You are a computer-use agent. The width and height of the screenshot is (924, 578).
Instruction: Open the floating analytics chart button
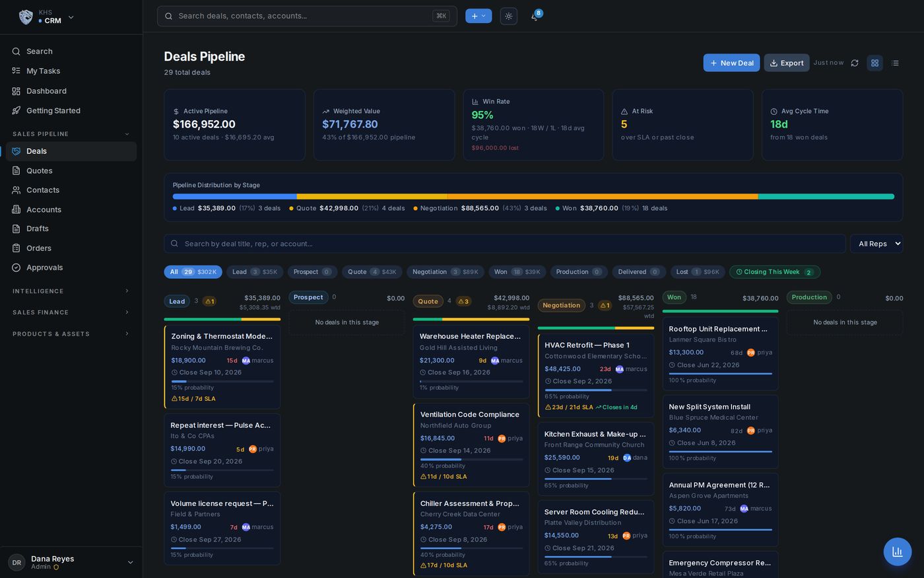tap(898, 552)
